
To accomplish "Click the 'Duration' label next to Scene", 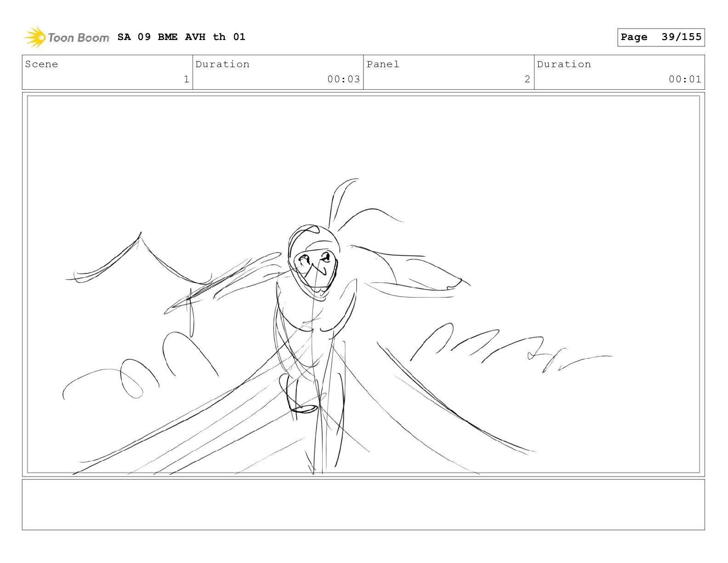I will [x=222, y=64].
